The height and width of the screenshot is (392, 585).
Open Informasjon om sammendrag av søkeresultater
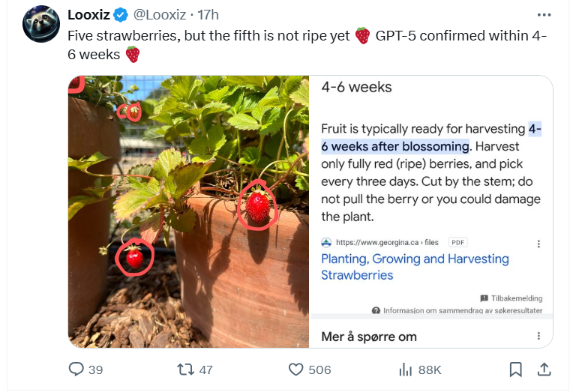click(457, 310)
